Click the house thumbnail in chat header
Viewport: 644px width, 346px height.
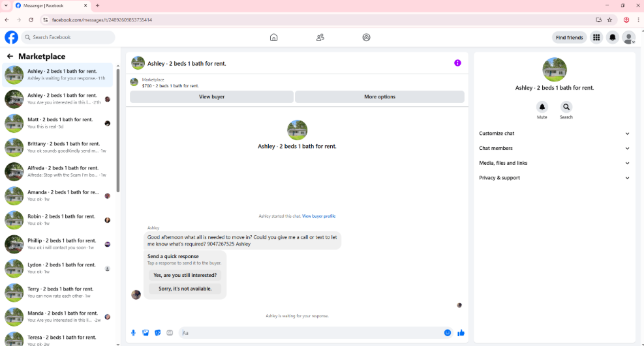(138, 63)
